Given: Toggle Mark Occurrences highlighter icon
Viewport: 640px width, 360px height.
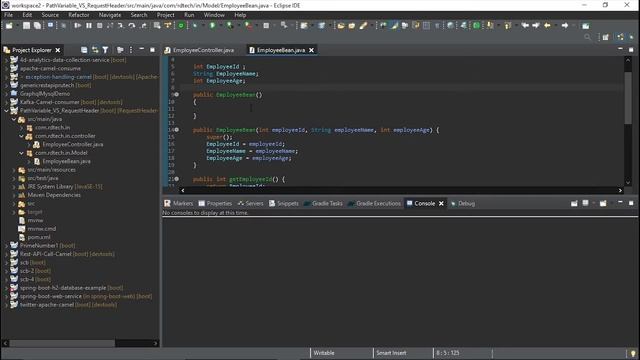Looking at the screenshot, I should [395, 26].
